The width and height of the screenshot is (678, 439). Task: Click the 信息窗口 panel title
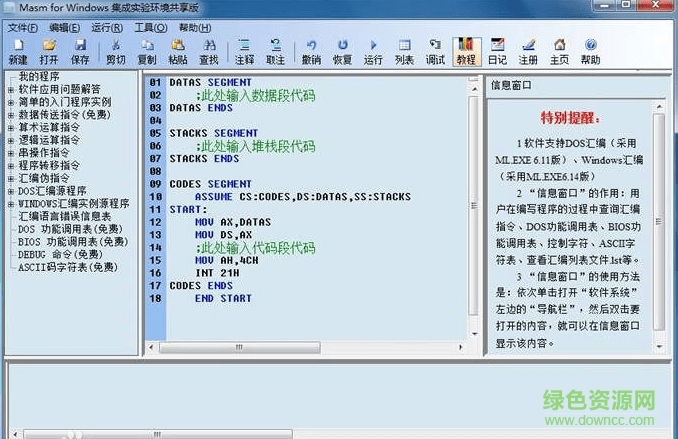(511, 86)
